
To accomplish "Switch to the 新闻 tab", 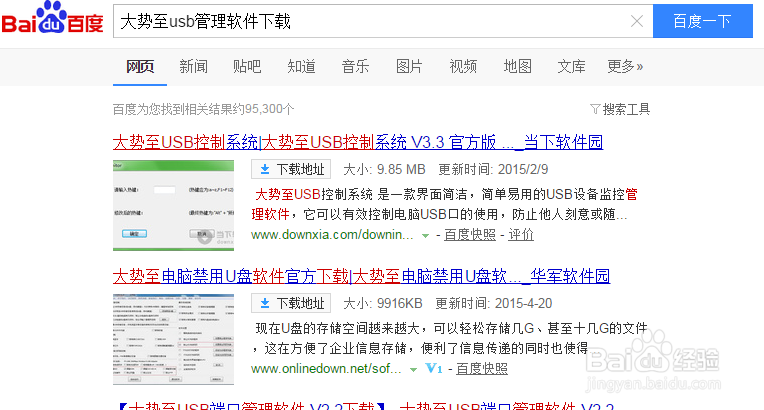I will [x=193, y=66].
